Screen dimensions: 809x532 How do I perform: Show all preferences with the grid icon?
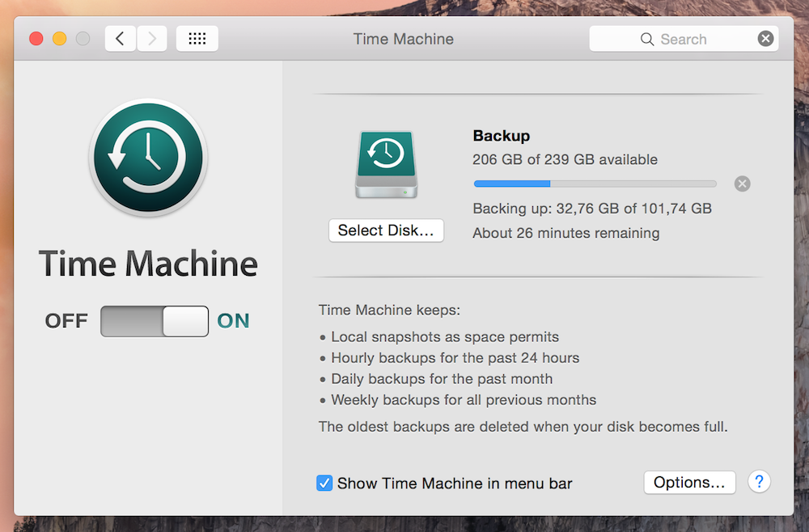(197, 39)
